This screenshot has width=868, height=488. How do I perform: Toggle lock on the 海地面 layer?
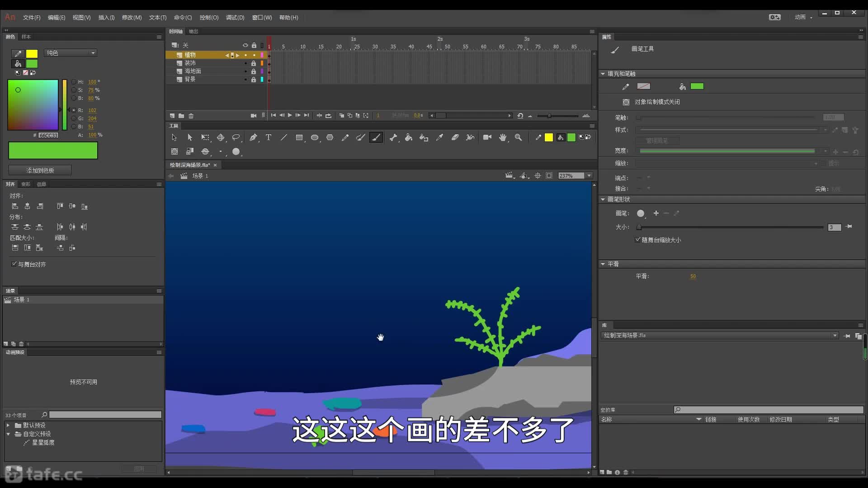254,71
